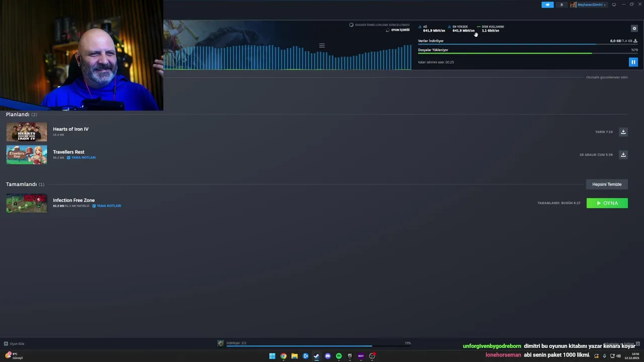Click the Planlandı section header
The height and width of the screenshot is (362, 644).
click(21, 115)
